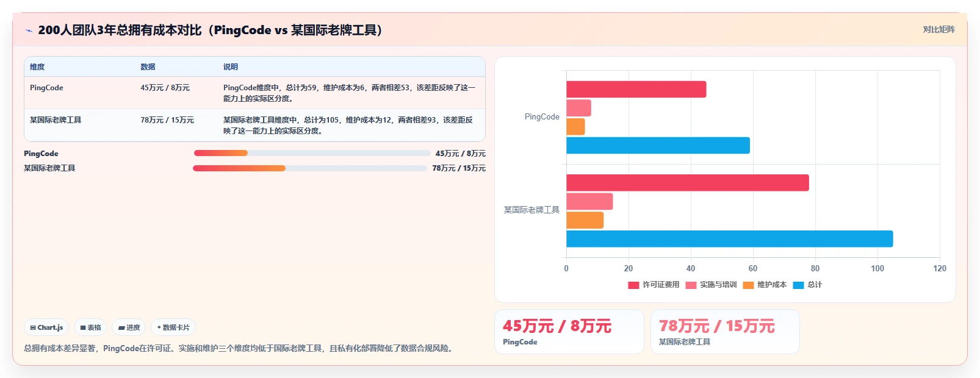Screen dimensions: 980x378
Task: Select the 数据 column header
Action: [x=148, y=67]
